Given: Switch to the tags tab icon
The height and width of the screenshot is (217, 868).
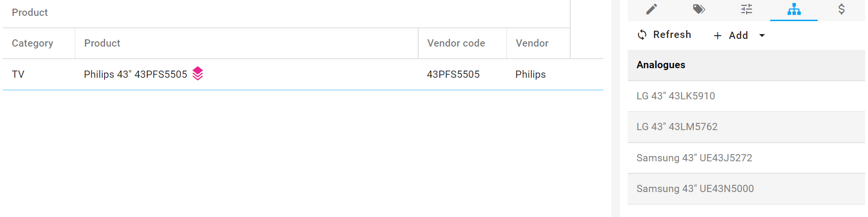Looking at the screenshot, I should click(699, 9).
